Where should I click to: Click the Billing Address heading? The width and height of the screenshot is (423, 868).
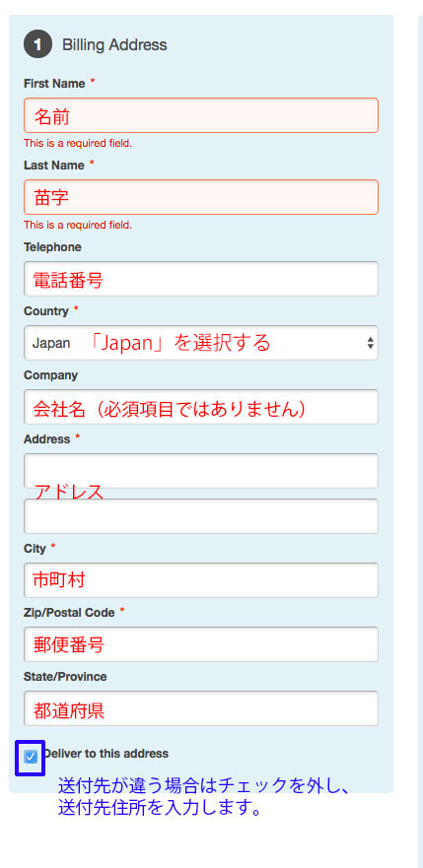(114, 45)
